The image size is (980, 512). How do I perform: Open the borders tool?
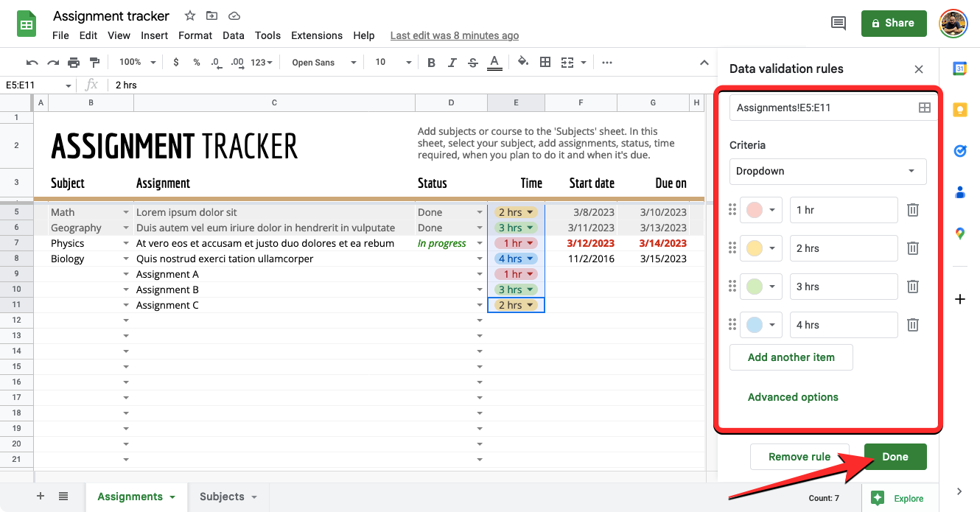[x=545, y=63]
